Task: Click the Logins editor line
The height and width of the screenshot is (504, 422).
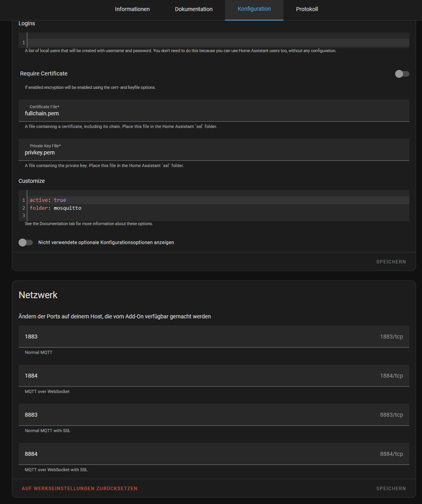Action: click(x=217, y=43)
